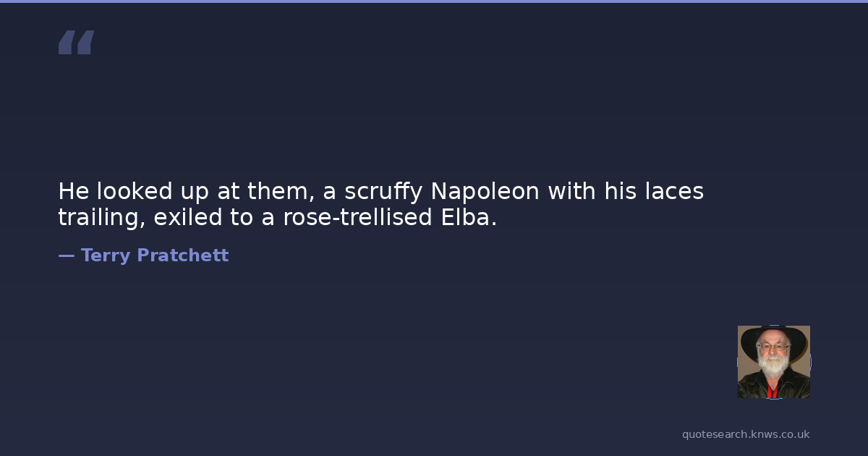The height and width of the screenshot is (456, 868).
Task: Click the word "Napoleon" in the quote
Action: point(485,192)
